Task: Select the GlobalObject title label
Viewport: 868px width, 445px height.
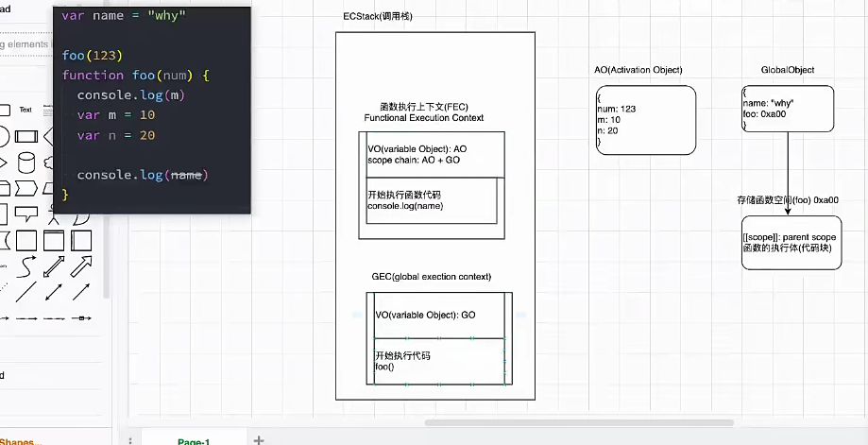Action: pyautogui.click(x=787, y=70)
